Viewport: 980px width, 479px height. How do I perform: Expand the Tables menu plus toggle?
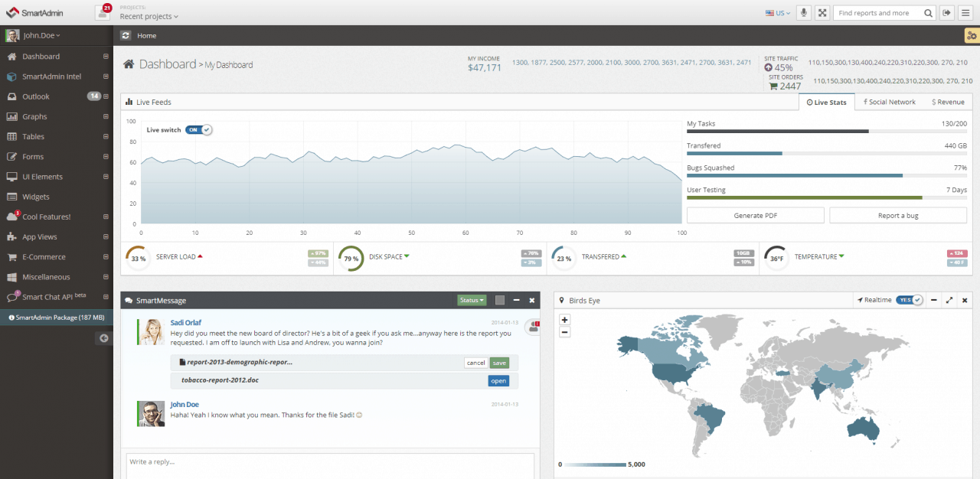(x=106, y=137)
